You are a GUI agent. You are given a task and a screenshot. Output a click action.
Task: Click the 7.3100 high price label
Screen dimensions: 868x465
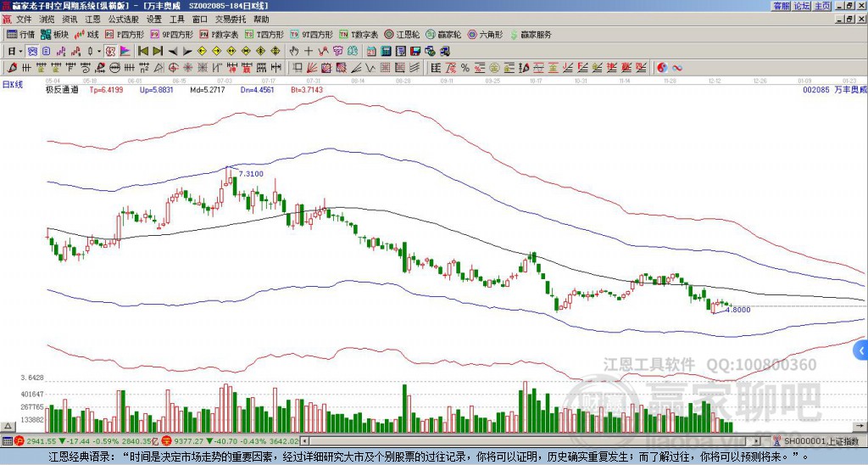(x=251, y=173)
